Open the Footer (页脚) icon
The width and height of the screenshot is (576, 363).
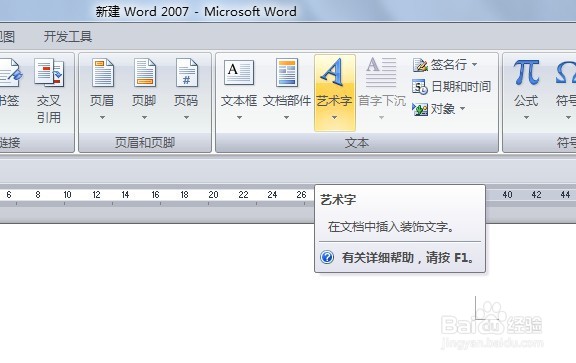(x=144, y=73)
